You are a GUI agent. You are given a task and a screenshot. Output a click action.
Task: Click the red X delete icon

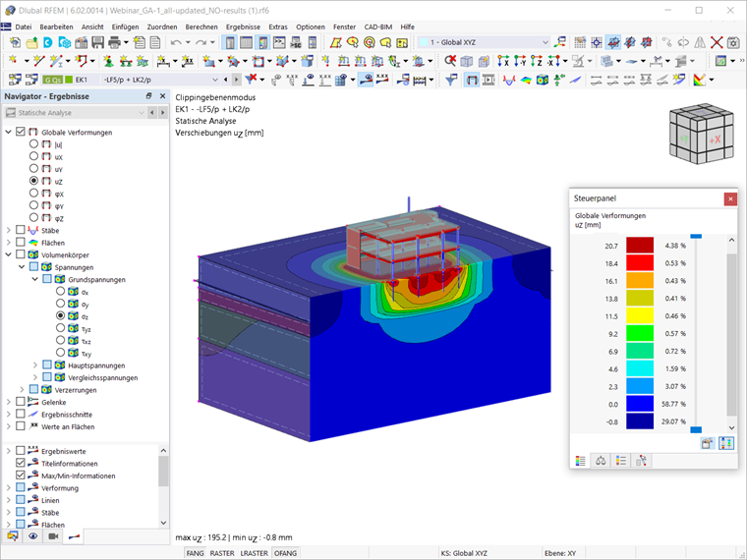[717, 42]
